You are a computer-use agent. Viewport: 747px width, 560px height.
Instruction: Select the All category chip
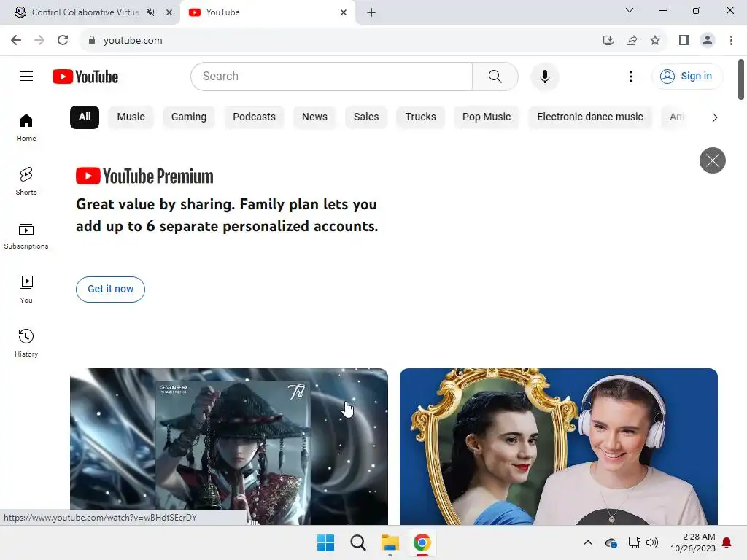coord(85,117)
